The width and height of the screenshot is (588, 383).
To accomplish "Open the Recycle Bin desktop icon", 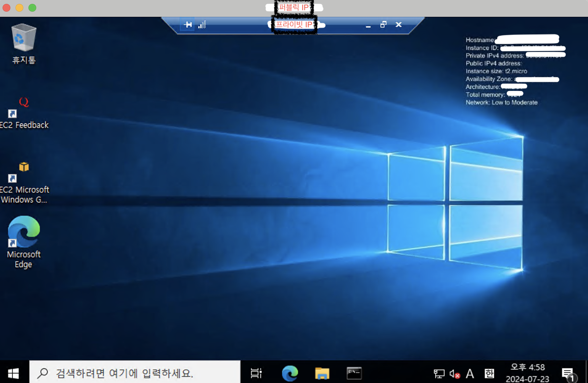I will point(24,43).
